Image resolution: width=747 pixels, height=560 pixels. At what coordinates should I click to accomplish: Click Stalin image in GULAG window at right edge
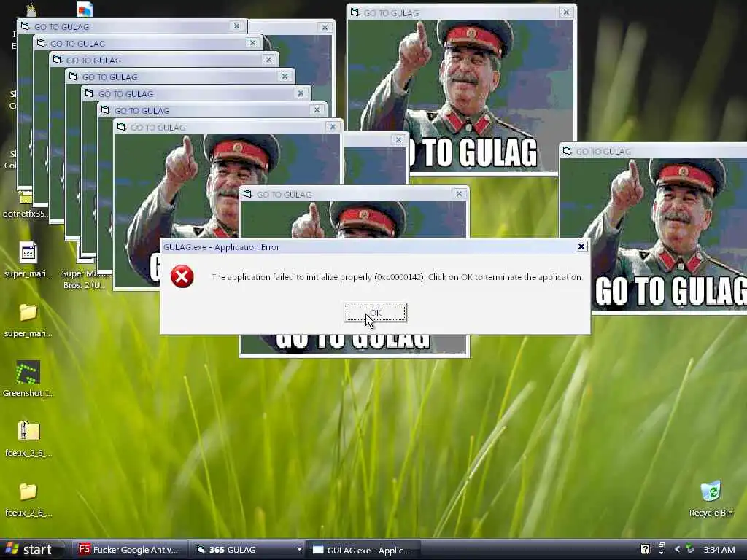tap(654, 233)
